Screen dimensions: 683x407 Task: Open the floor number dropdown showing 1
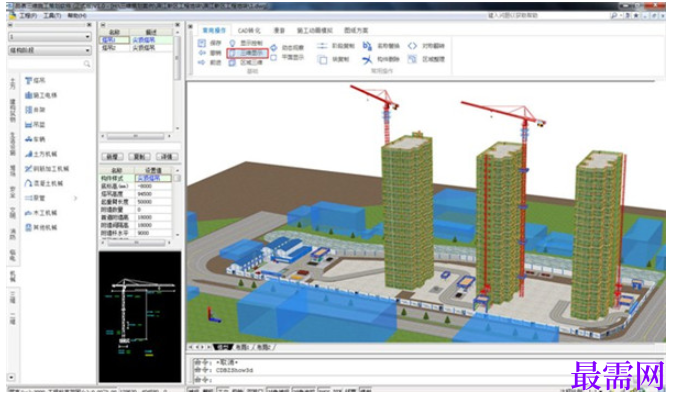50,37
